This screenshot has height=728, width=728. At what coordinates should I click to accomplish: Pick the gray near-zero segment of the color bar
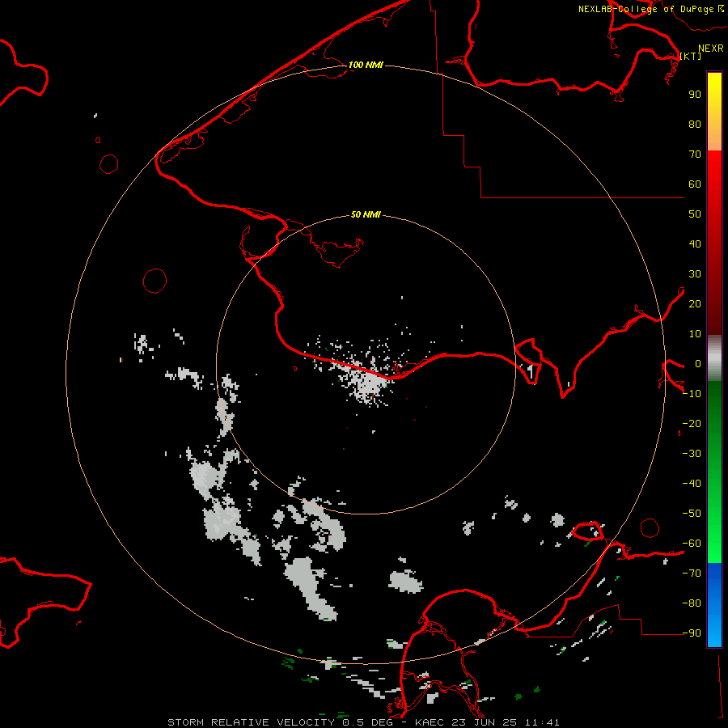714,358
